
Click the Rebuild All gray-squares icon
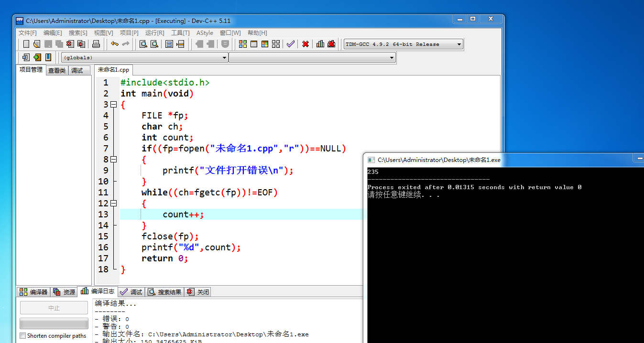276,44
